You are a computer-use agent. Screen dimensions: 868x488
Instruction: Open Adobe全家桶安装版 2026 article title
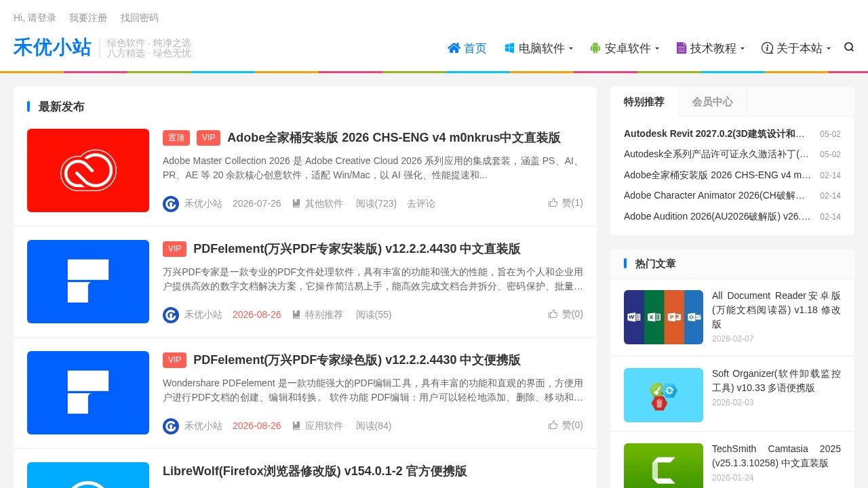[x=394, y=138]
